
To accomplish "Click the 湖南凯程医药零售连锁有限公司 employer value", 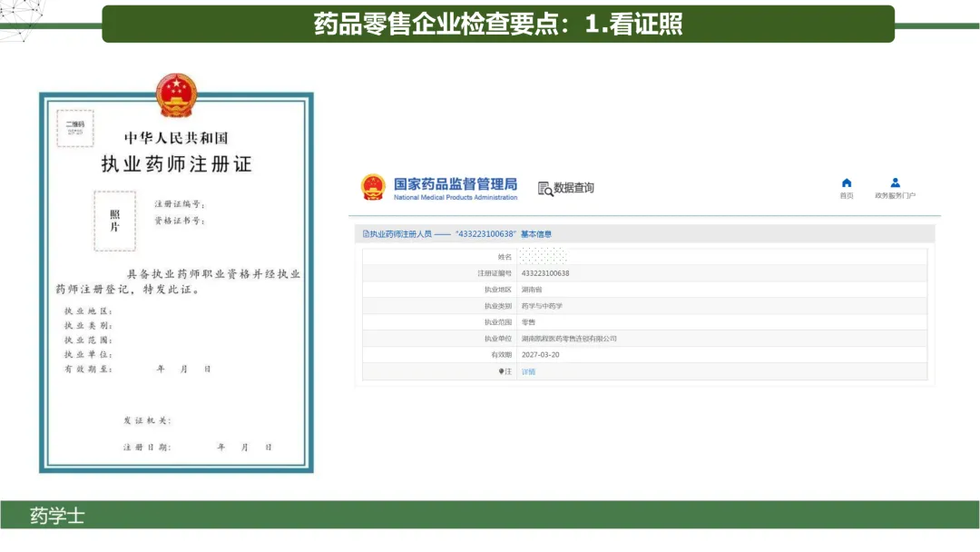I will click(569, 339).
